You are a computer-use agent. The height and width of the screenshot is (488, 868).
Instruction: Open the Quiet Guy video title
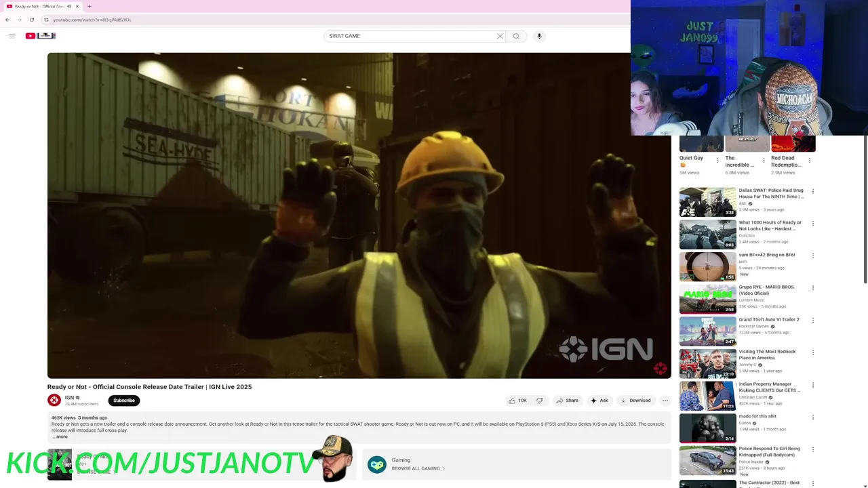pyautogui.click(x=691, y=161)
